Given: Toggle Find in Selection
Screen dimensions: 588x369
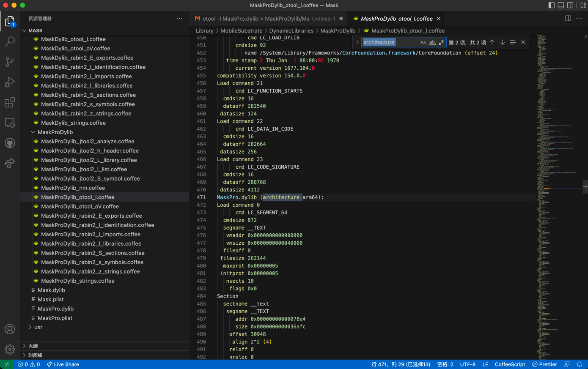Looking at the screenshot, I should click(x=513, y=42).
